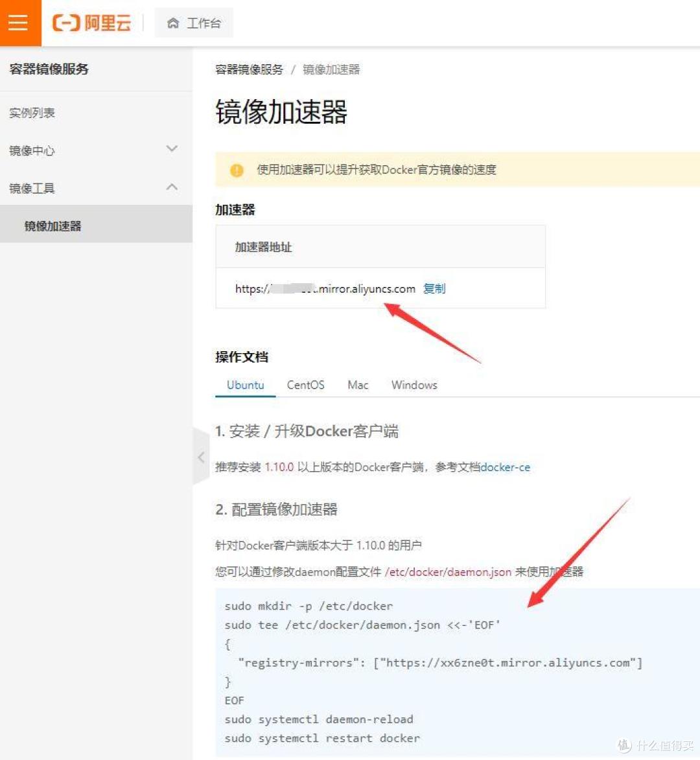The image size is (700, 760).
Task: Click the orange info icon in the banner
Action: [x=237, y=170]
